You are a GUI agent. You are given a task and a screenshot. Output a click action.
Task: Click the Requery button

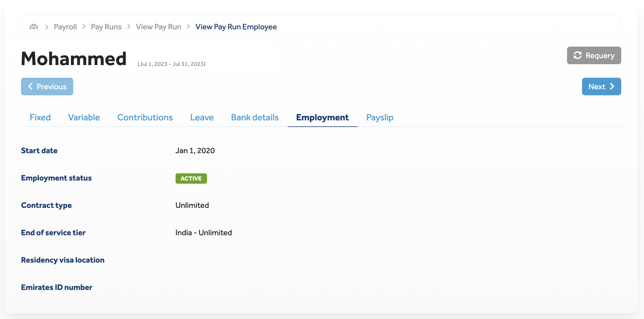click(594, 55)
